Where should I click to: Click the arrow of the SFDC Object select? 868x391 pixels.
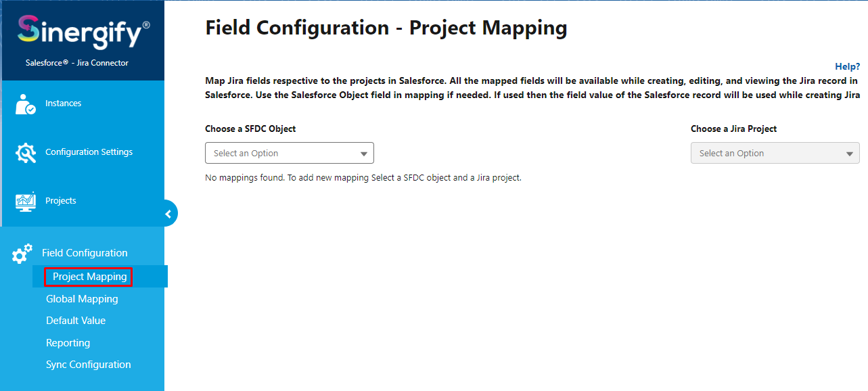[x=364, y=154]
